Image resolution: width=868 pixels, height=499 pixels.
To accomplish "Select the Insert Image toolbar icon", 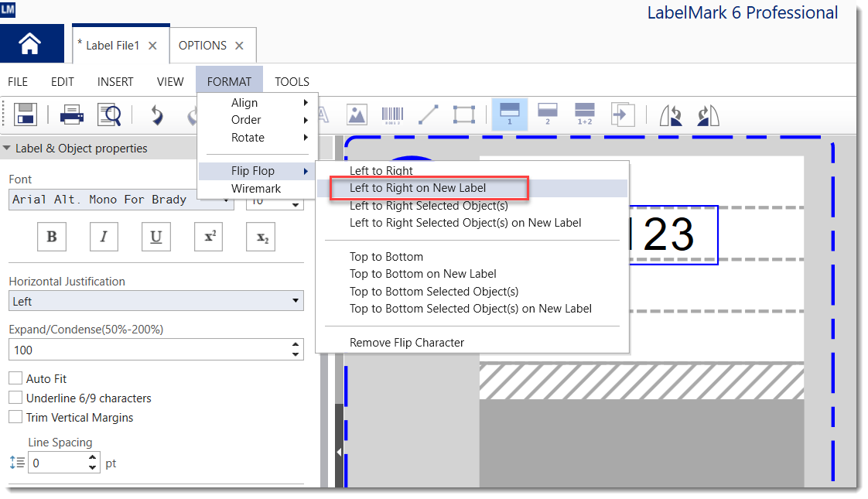I will [357, 114].
